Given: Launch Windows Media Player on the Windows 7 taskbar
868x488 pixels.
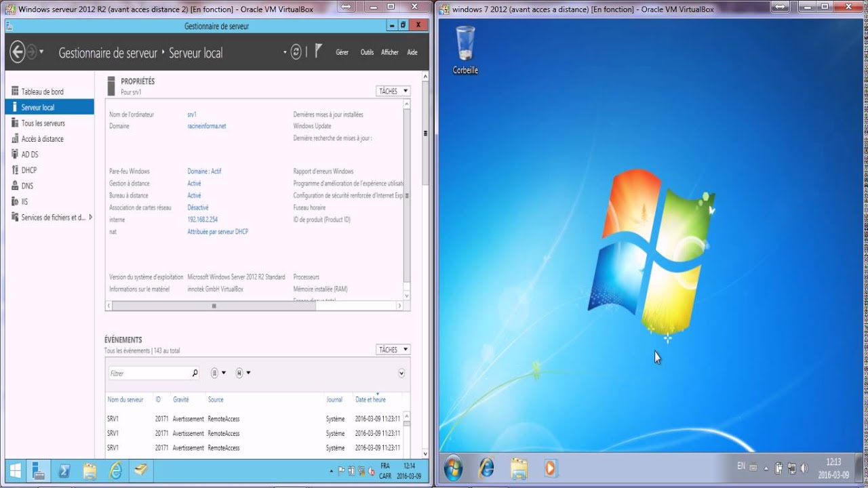Looking at the screenshot, I should point(550,468).
